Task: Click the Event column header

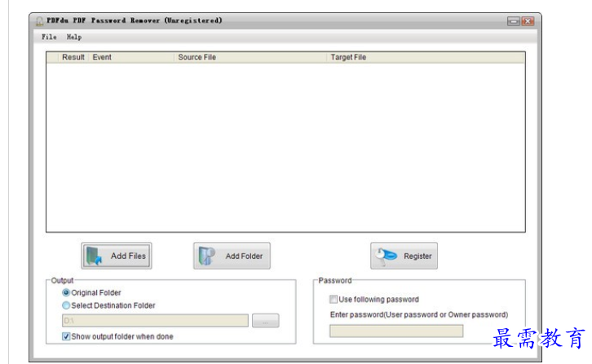Action: coord(131,57)
